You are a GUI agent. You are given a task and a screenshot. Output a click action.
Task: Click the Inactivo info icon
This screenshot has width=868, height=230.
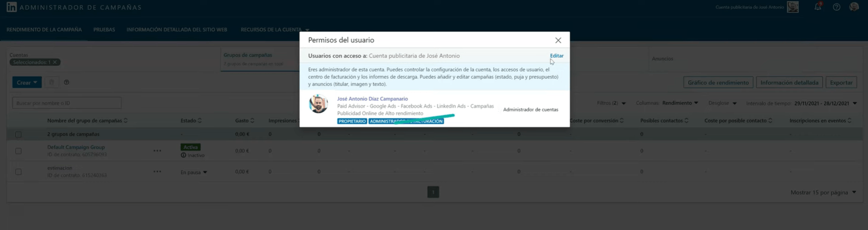click(184, 155)
